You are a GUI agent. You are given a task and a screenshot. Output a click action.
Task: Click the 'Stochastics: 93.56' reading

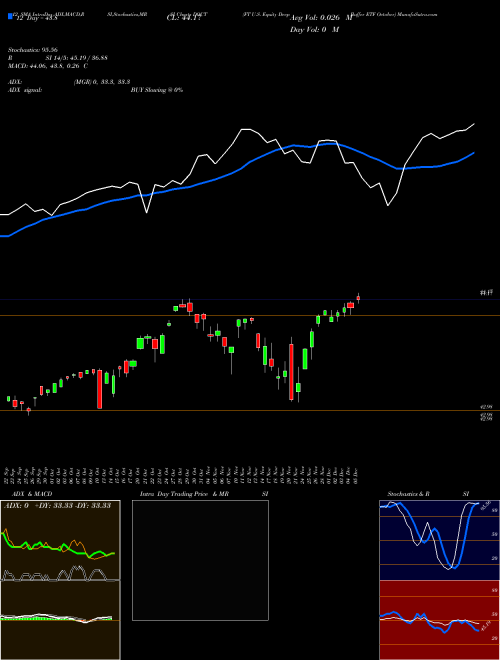tap(33, 50)
